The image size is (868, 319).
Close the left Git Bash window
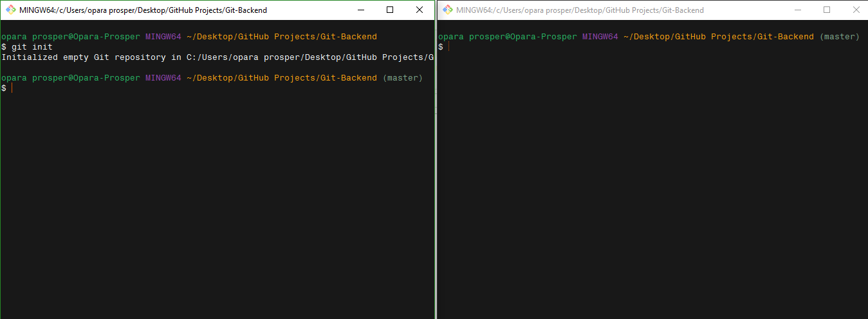(420, 10)
